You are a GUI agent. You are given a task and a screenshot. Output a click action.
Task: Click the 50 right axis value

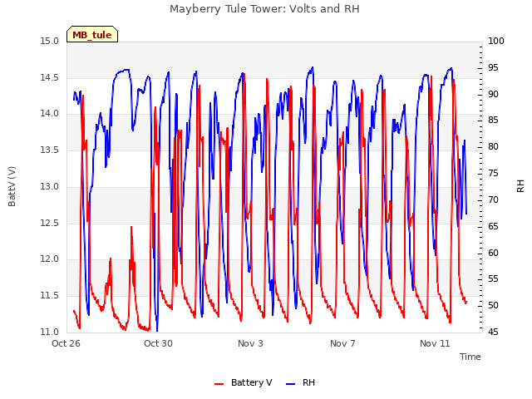(x=493, y=305)
